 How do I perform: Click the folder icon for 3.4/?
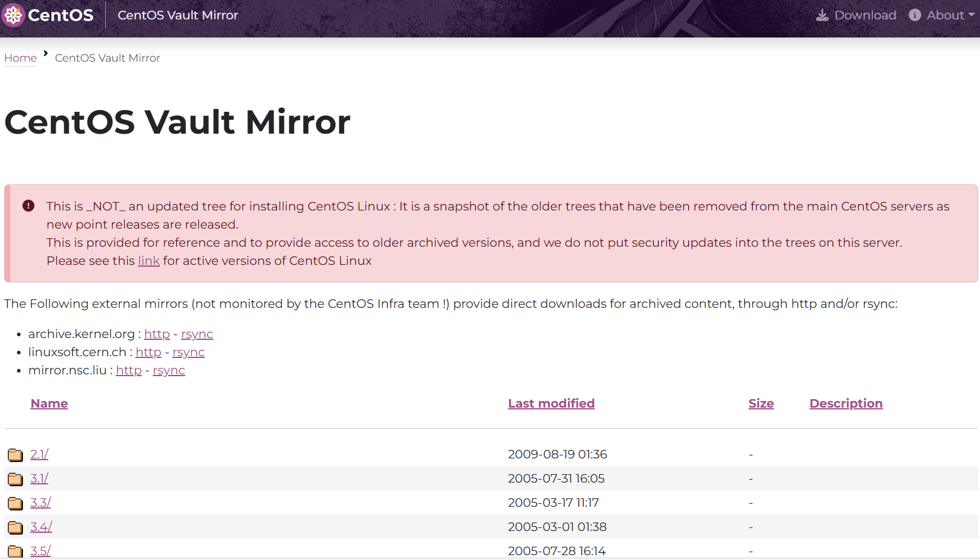[x=15, y=527]
